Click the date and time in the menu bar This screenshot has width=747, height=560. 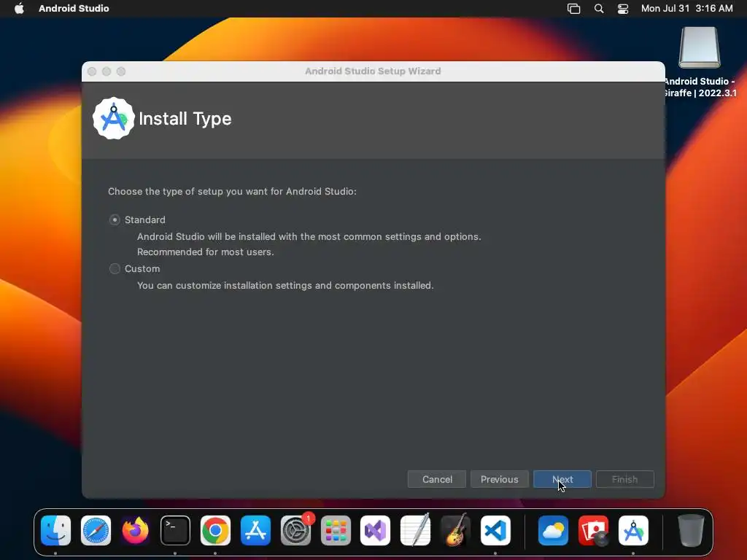pos(686,8)
